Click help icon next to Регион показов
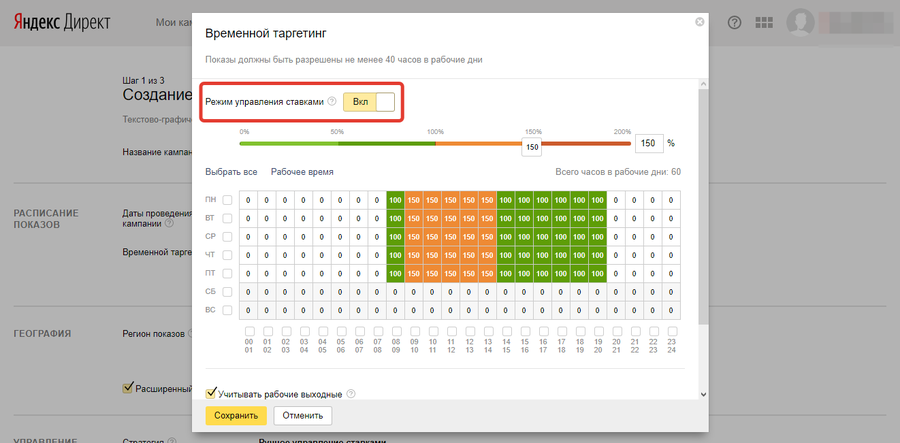The height and width of the screenshot is (443, 900). (189, 334)
